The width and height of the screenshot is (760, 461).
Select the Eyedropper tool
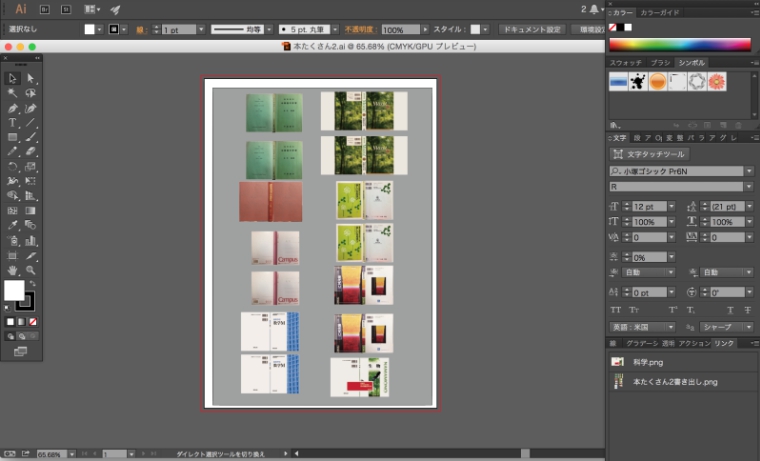click(x=13, y=226)
